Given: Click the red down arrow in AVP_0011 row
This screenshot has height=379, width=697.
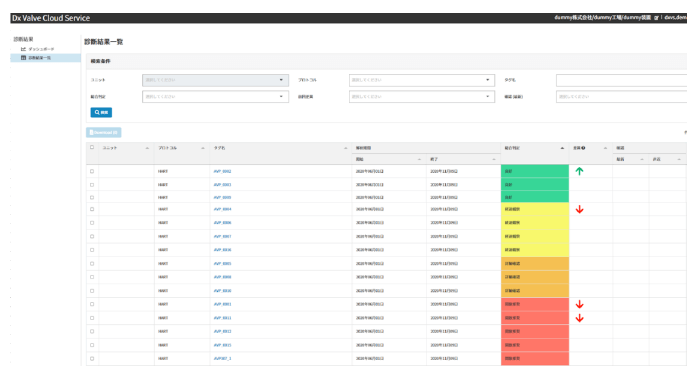Looking at the screenshot, I should (x=579, y=318).
